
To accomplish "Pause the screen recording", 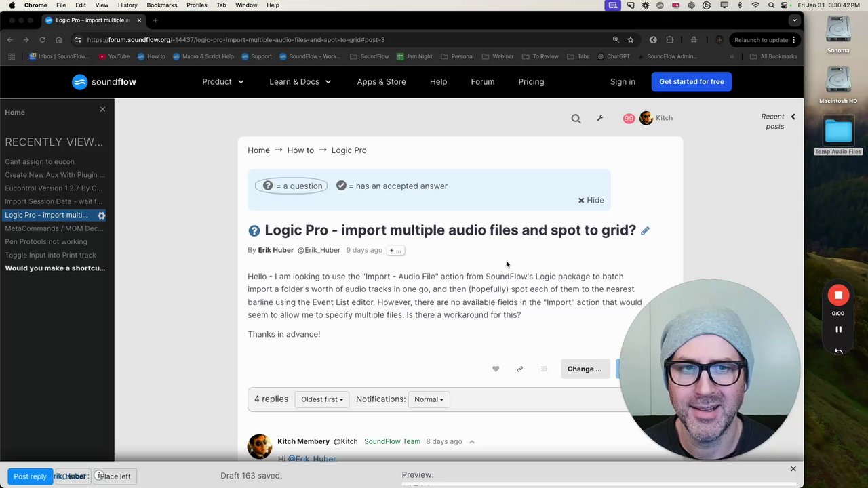I will coord(838,330).
